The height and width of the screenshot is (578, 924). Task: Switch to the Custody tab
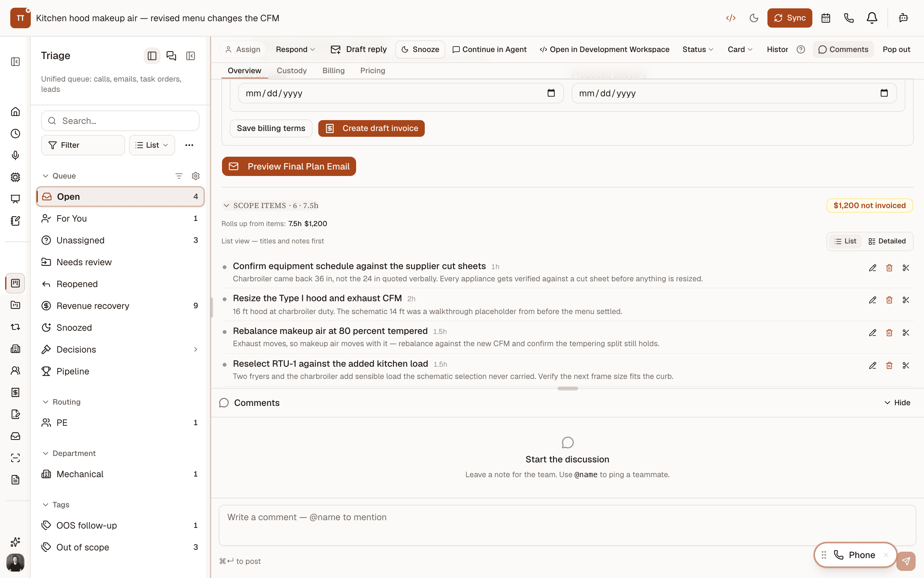pyautogui.click(x=292, y=70)
